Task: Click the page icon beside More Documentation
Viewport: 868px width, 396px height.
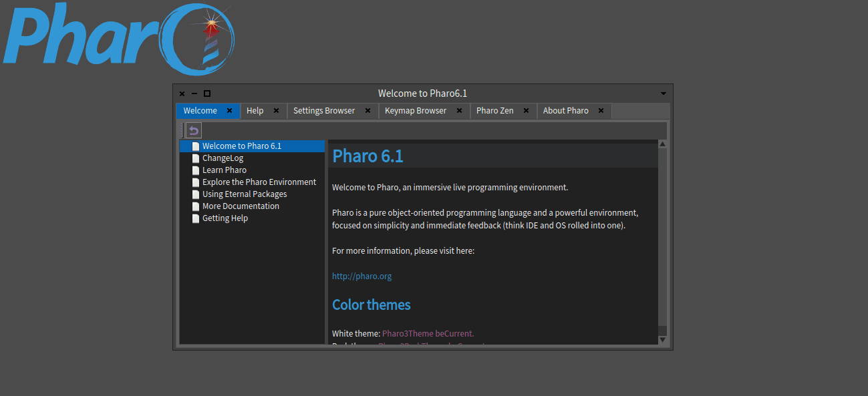Action: [x=195, y=206]
